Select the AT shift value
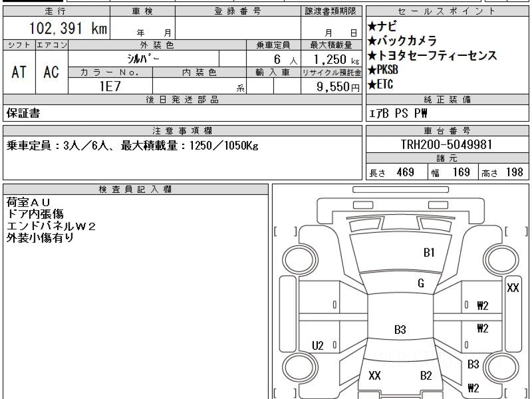Screen dimensions: 532x399 coord(19,72)
